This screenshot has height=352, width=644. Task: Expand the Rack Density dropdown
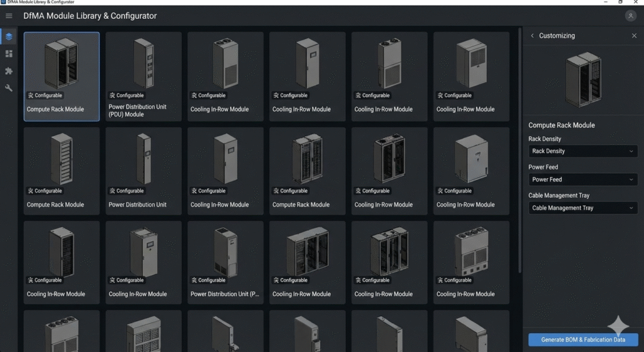[x=583, y=151]
